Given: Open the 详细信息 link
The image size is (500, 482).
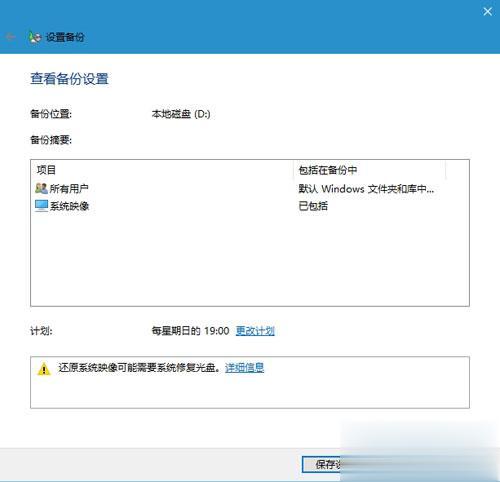Looking at the screenshot, I should (x=244, y=368).
